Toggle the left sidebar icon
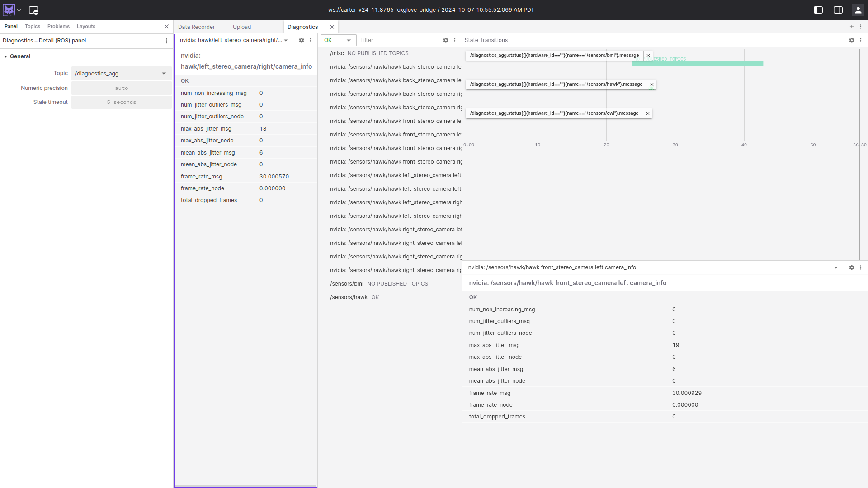 (x=818, y=9)
